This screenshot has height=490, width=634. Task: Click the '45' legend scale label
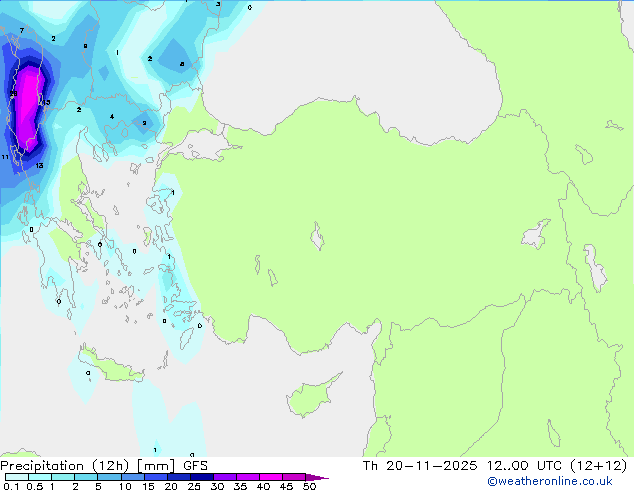286,486
